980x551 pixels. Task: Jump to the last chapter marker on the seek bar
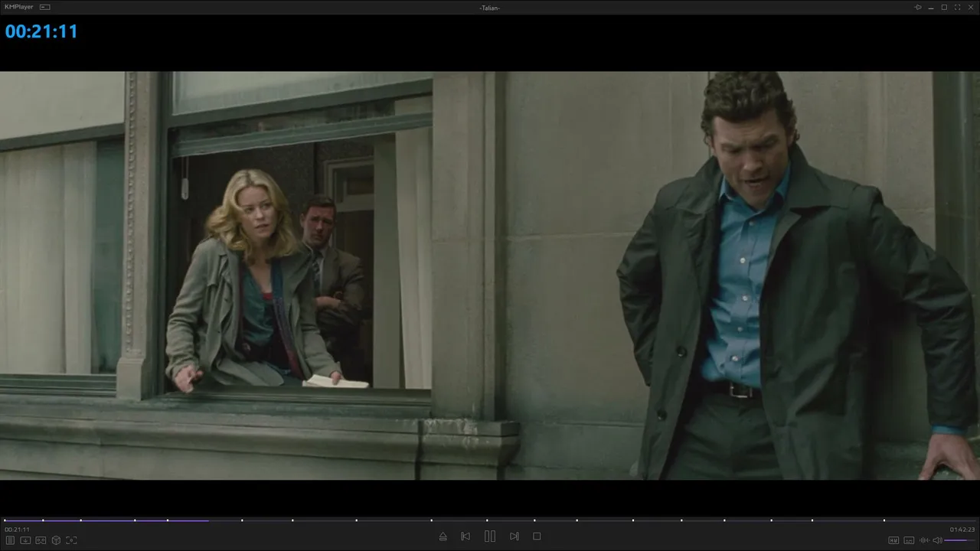pos(884,520)
